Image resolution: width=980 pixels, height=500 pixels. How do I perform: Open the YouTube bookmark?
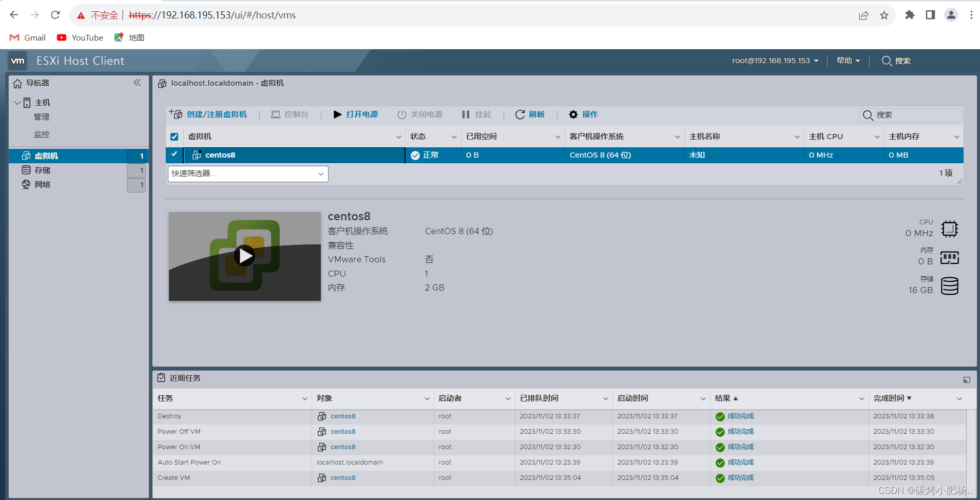coord(80,37)
